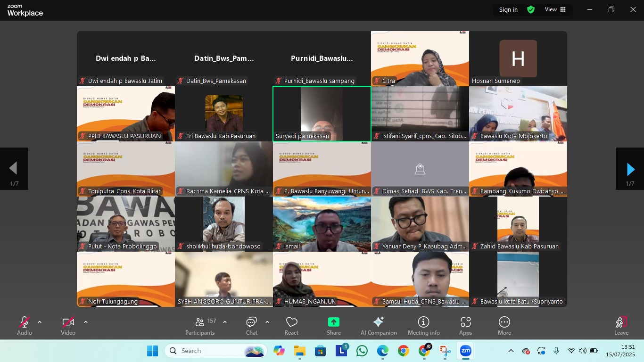Viewport: 644px width, 362px height.
Task: Show all 157 Participants
Action: pos(200,325)
